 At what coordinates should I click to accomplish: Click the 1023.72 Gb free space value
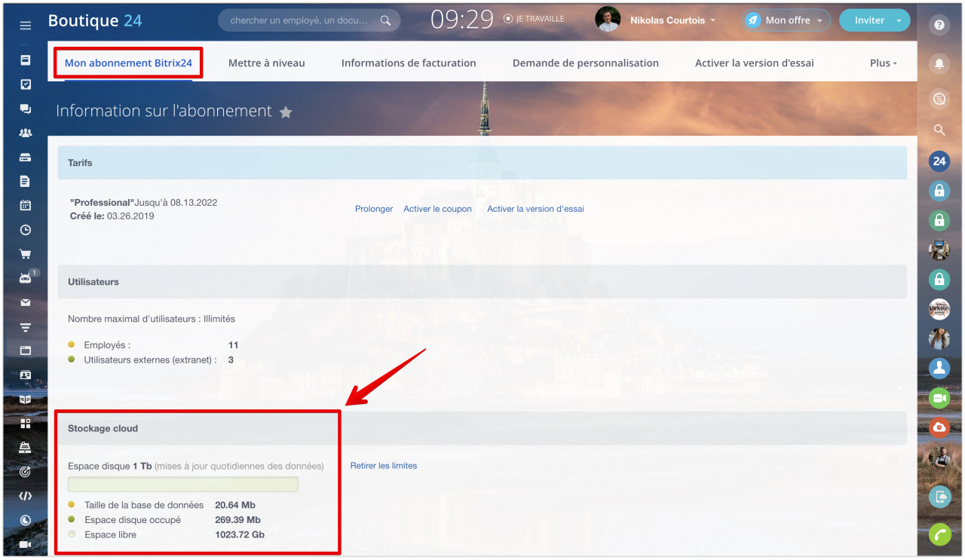pyautogui.click(x=240, y=535)
